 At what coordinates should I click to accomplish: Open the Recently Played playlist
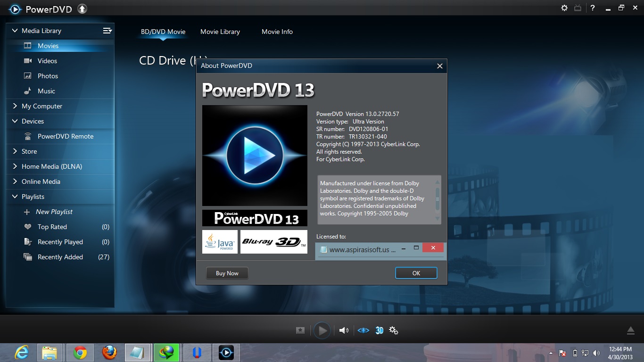60,242
